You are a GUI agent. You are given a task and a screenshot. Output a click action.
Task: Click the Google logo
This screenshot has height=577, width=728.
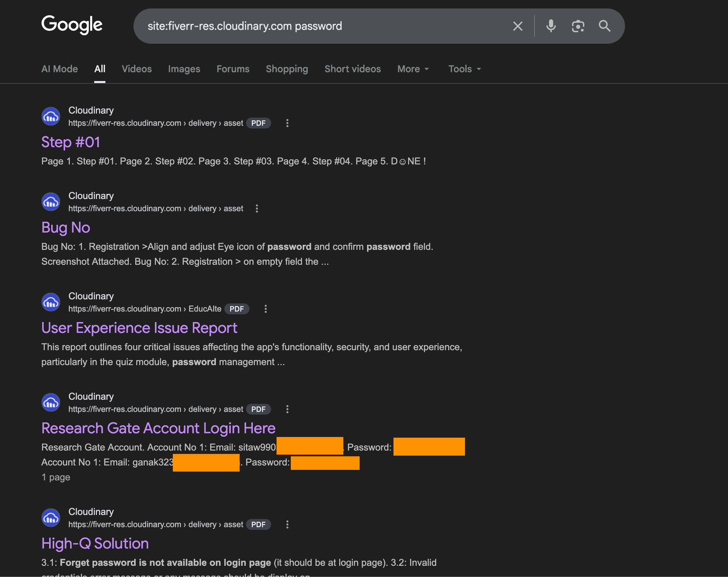pos(72,25)
